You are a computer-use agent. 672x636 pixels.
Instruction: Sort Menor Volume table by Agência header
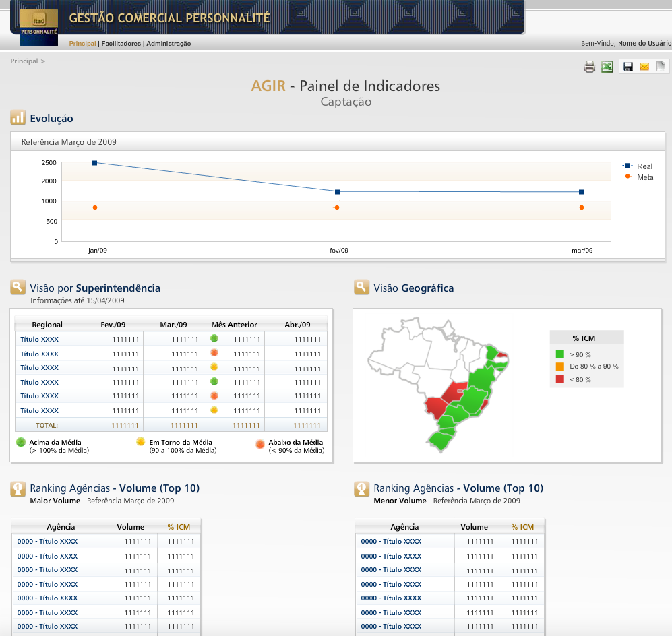coord(404,527)
